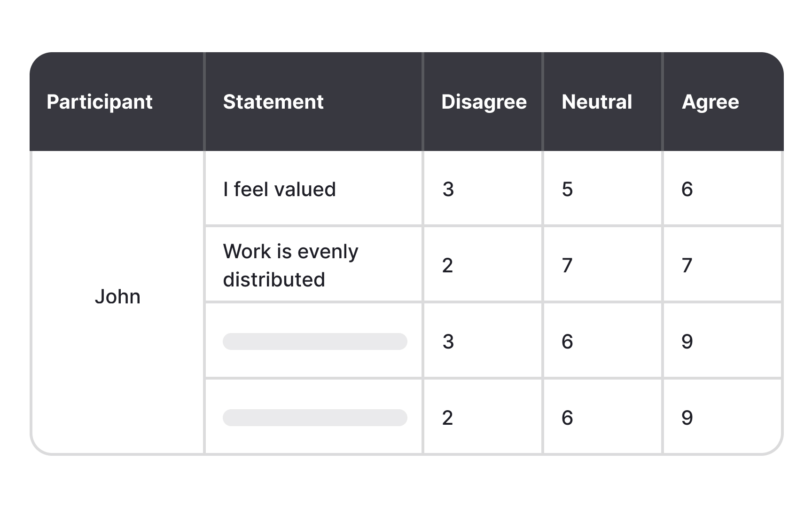Click Disagree value 3 in third statement row
The width and height of the screenshot is (812, 508).
pyautogui.click(x=448, y=341)
